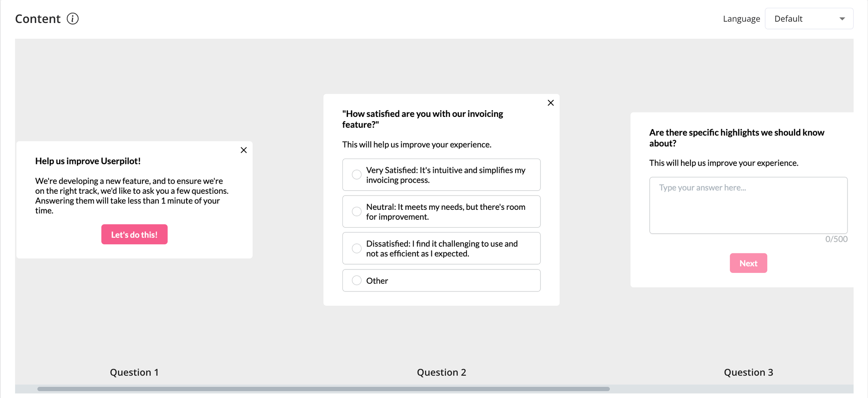Choose the Neutral satisfaction option
The width and height of the screenshot is (868, 398).
(x=357, y=212)
